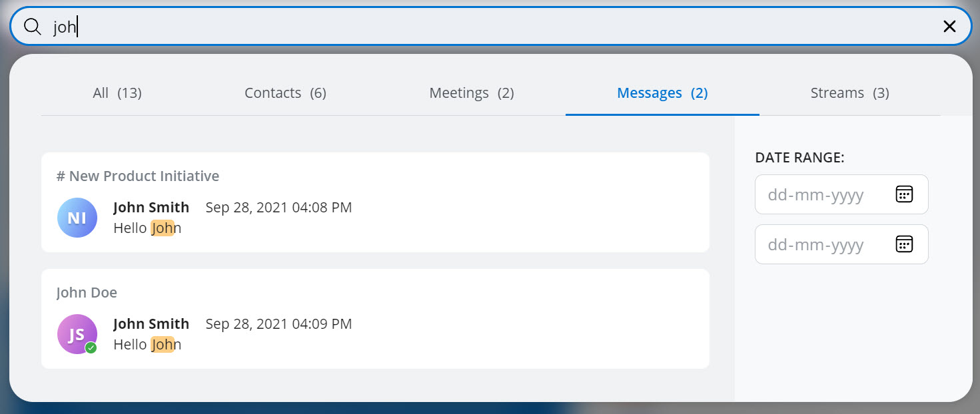Focus the first date range field

pos(826,194)
